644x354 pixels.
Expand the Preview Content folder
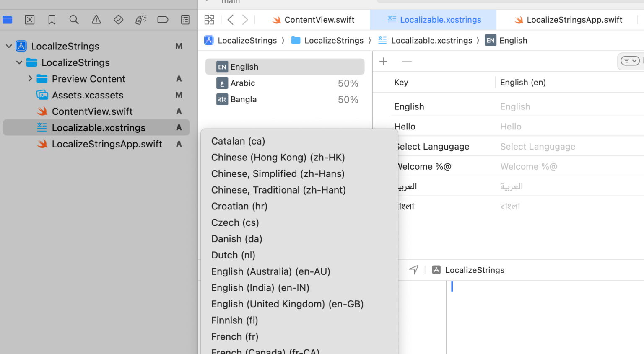click(30, 78)
